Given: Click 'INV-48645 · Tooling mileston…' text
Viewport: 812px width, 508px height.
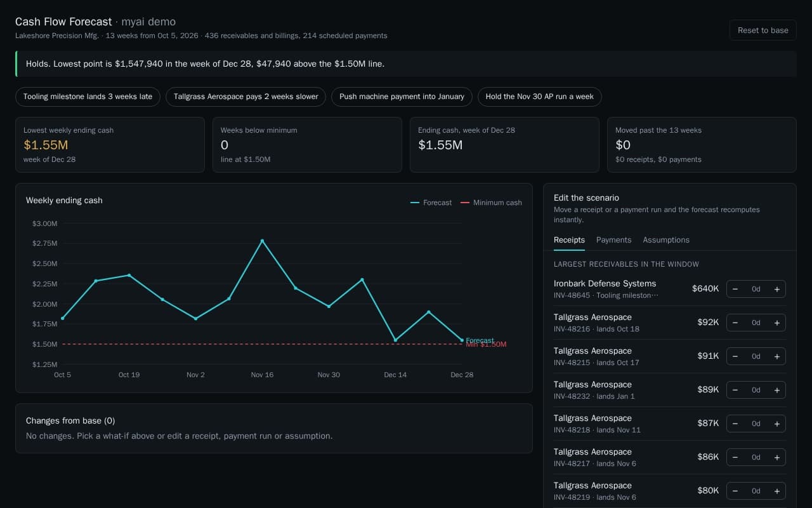Looking at the screenshot, I should click(606, 295).
